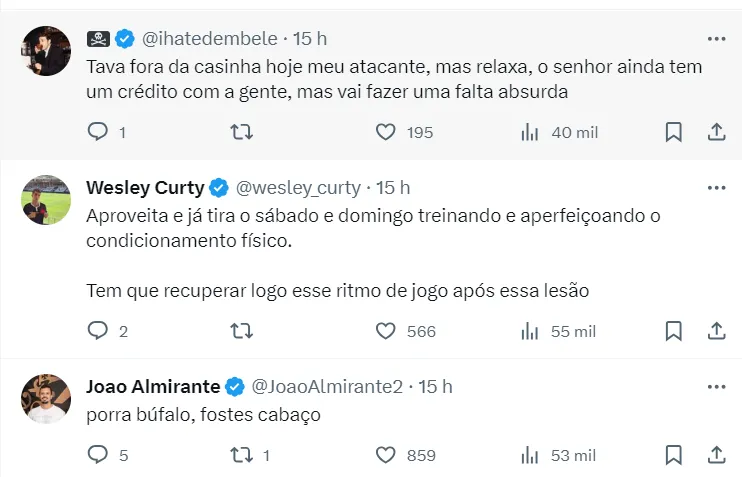Open more options on @ihatedembele tweet
Viewport: 742px width, 477px height.
click(x=716, y=39)
